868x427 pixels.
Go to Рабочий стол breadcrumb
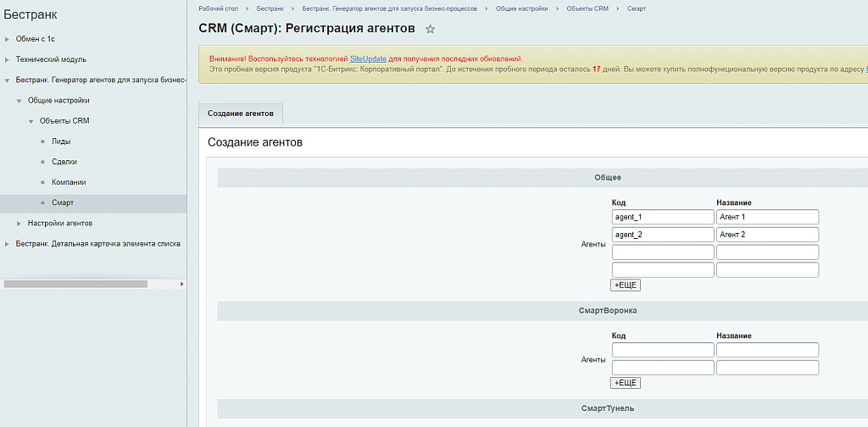[218, 8]
